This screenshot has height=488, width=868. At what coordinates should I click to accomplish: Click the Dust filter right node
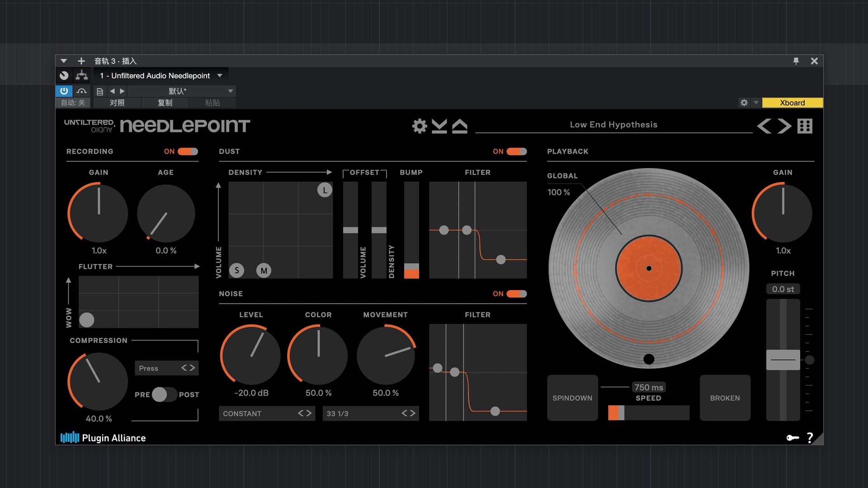point(500,259)
